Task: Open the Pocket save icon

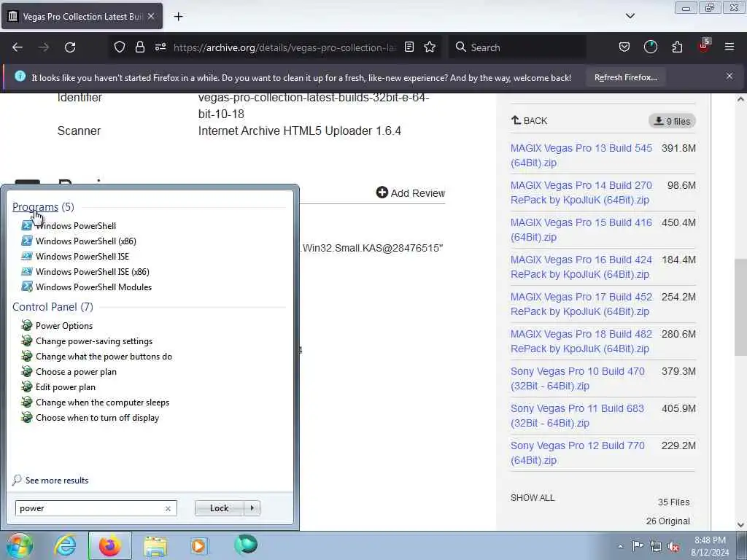Action: click(624, 47)
